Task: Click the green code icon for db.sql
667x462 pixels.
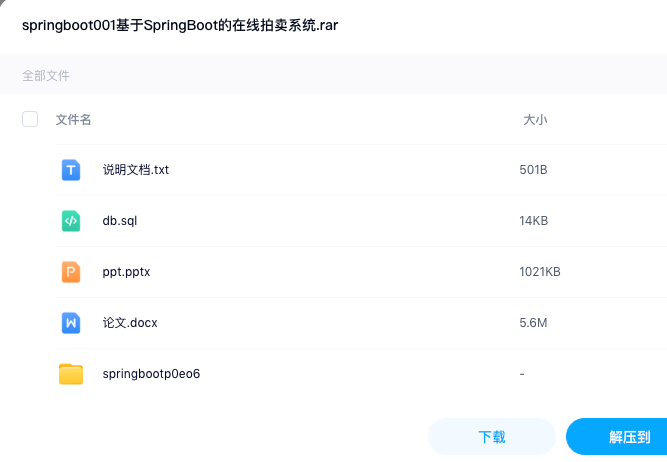Action: 71,221
